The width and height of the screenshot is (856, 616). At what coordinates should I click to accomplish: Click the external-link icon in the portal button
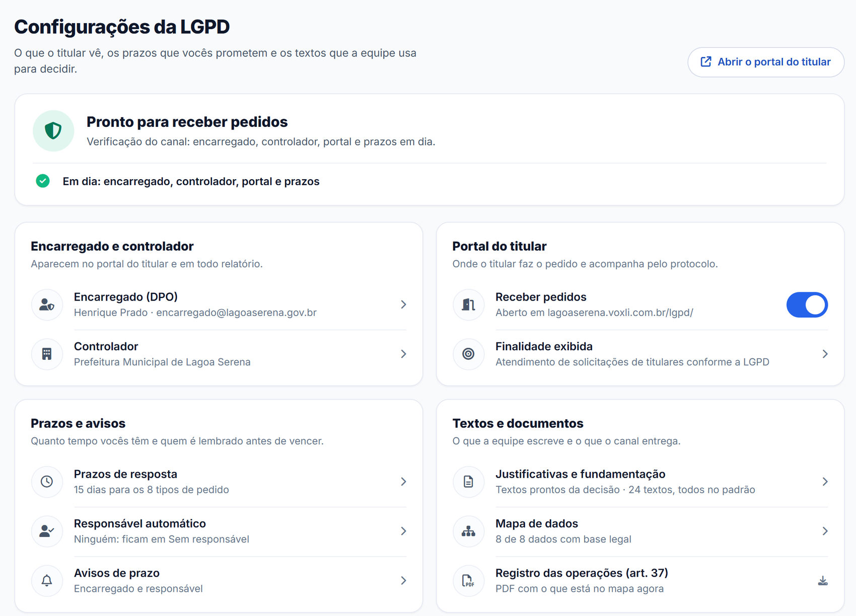(x=706, y=61)
